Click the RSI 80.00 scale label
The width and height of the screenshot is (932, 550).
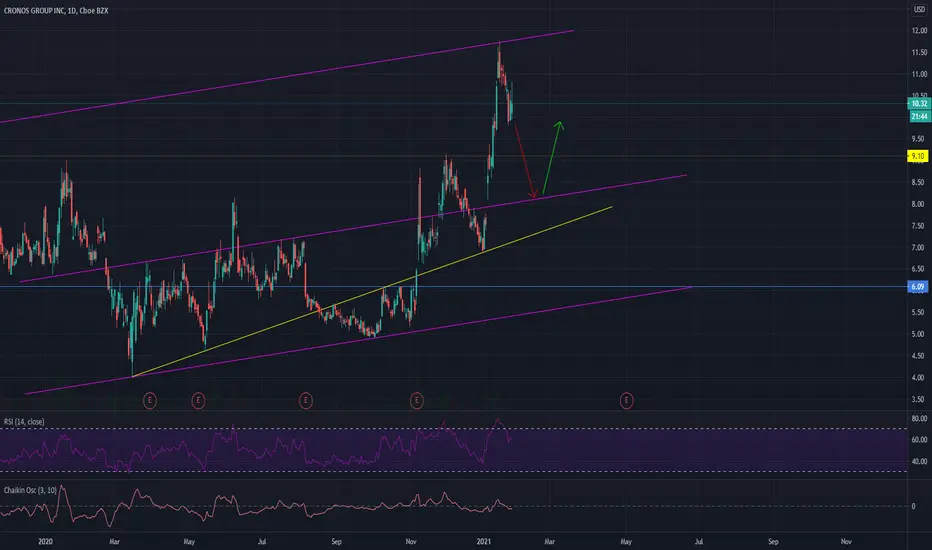(x=919, y=419)
